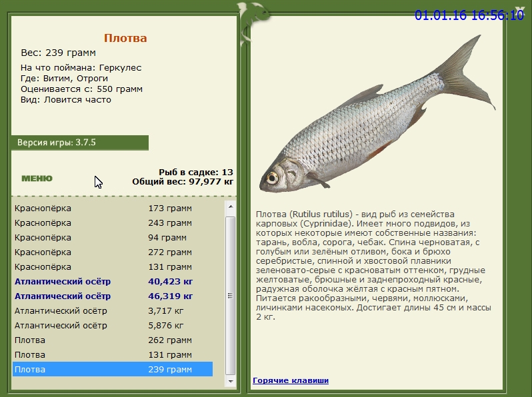The width and height of the screenshot is (532, 397).
Task: Select Атлантический осётр 5,876 кг row
Action: click(x=113, y=326)
